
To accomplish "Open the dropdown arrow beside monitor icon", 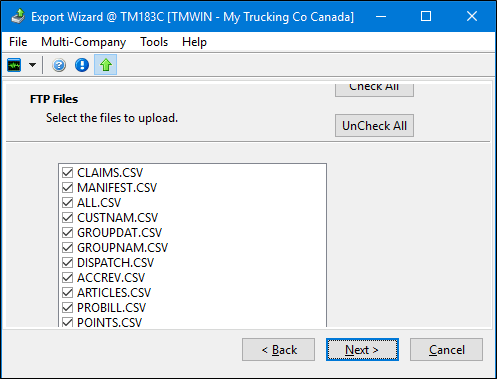I will (x=32, y=65).
